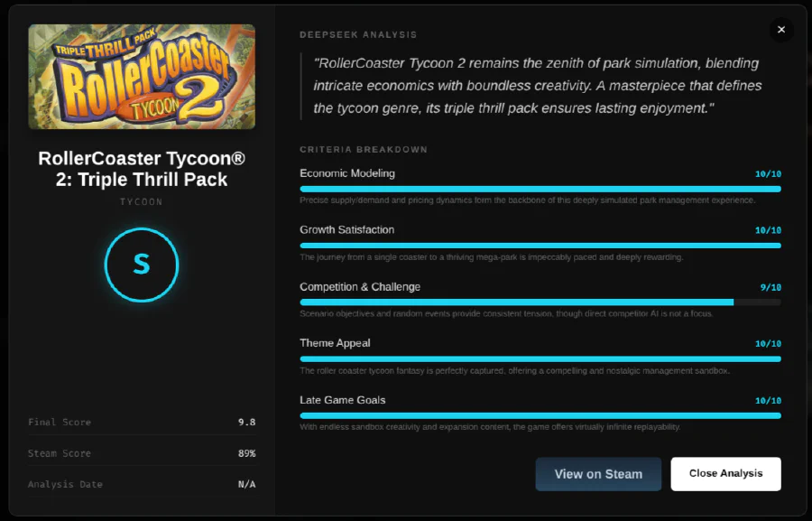Click the Late Game Goals progress bar
This screenshot has height=521, width=812.
540,415
